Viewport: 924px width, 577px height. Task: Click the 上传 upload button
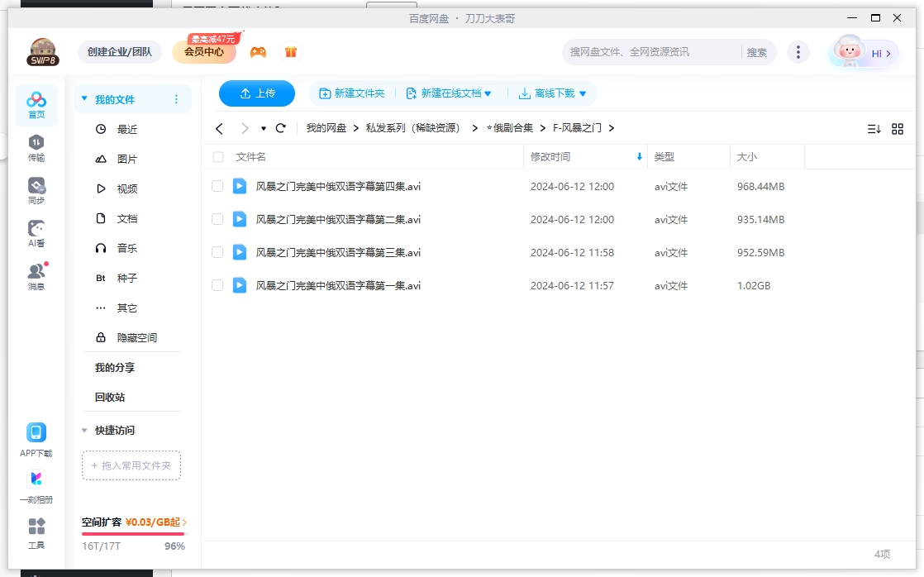(256, 93)
